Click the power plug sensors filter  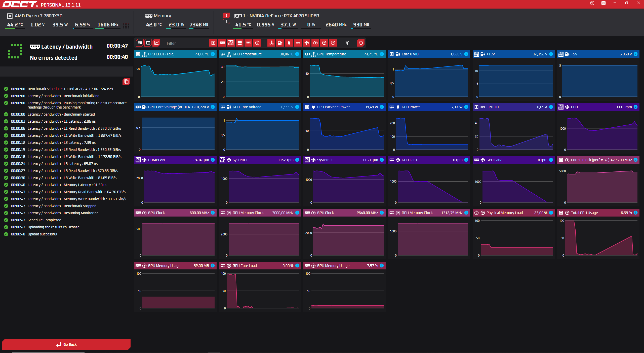click(x=289, y=43)
